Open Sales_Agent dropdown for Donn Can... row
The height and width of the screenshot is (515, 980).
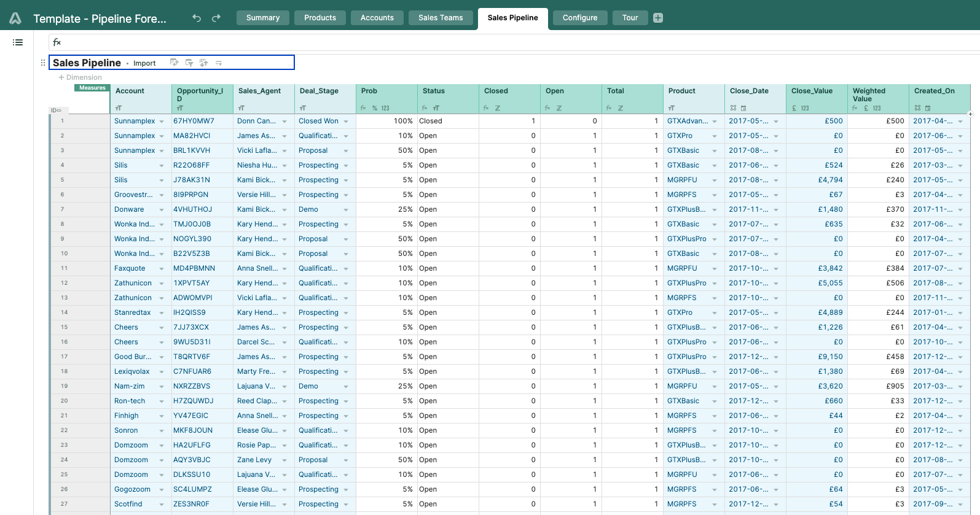click(x=284, y=122)
